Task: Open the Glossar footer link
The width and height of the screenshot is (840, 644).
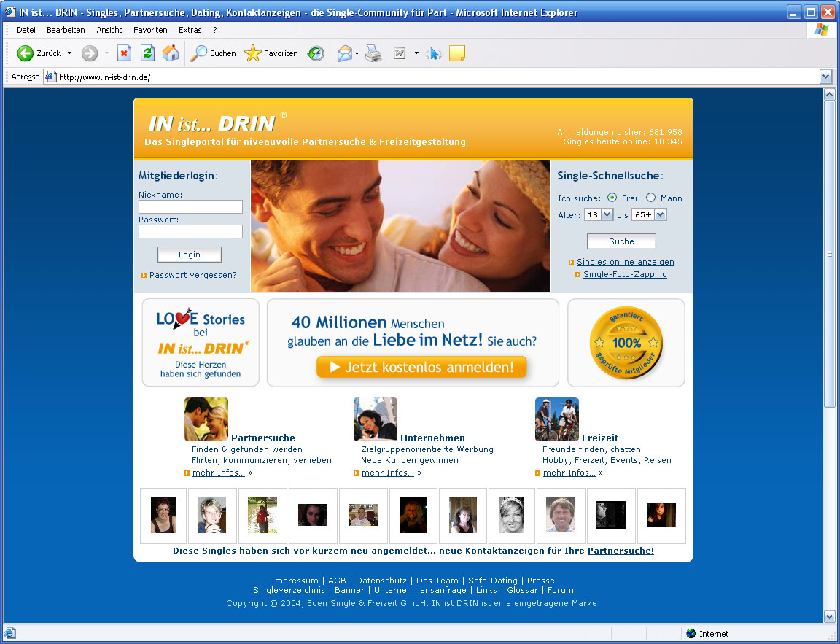Action: [x=522, y=590]
